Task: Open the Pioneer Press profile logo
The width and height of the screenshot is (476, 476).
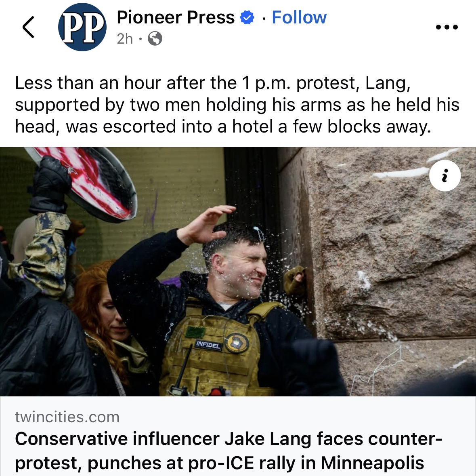Action: (82, 27)
